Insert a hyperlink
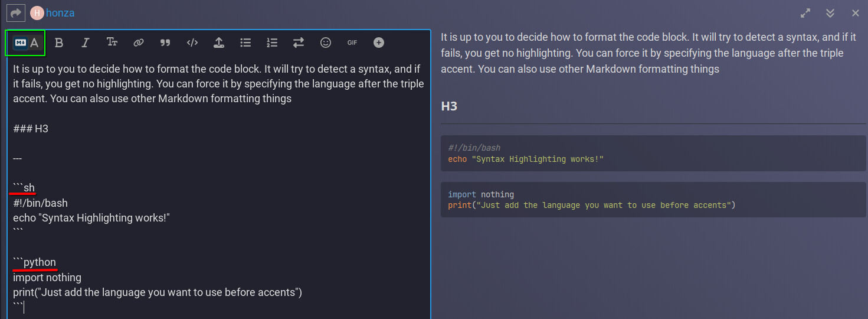868x319 pixels. pos(139,43)
